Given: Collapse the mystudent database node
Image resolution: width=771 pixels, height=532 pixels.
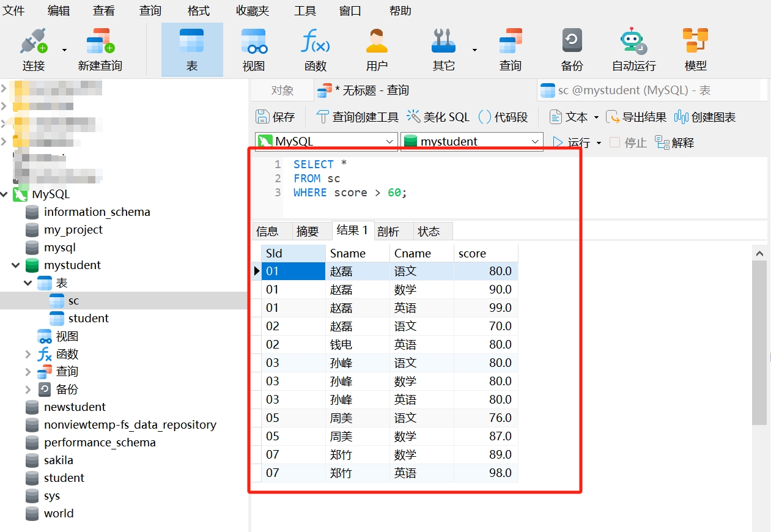Looking at the screenshot, I should pyautogui.click(x=16, y=265).
